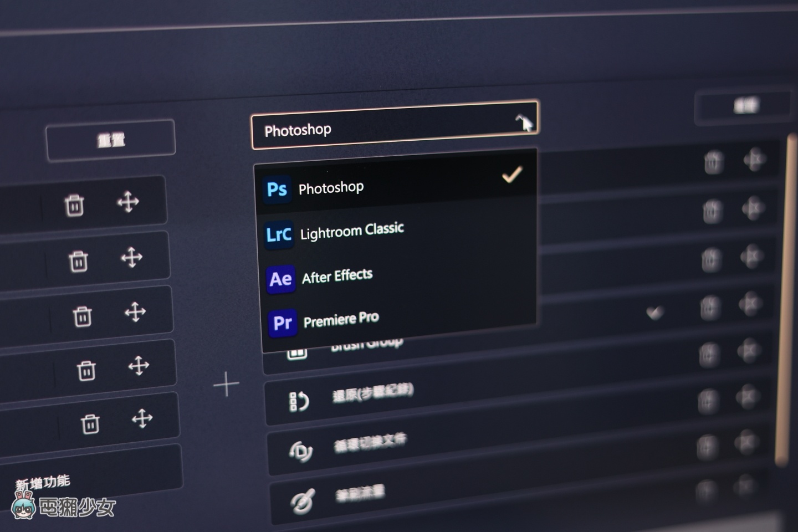Click the Premiere Pro Pr logo
This screenshot has height=532, width=798.
[x=283, y=324]
